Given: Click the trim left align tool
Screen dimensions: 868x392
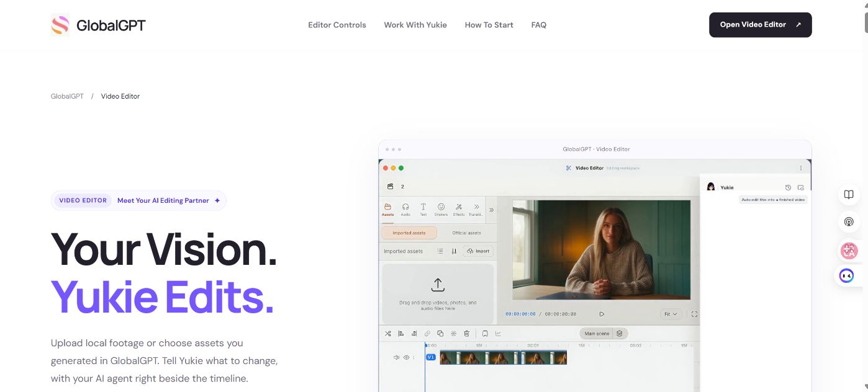Looking at the screenshot, I should [401, 334].
